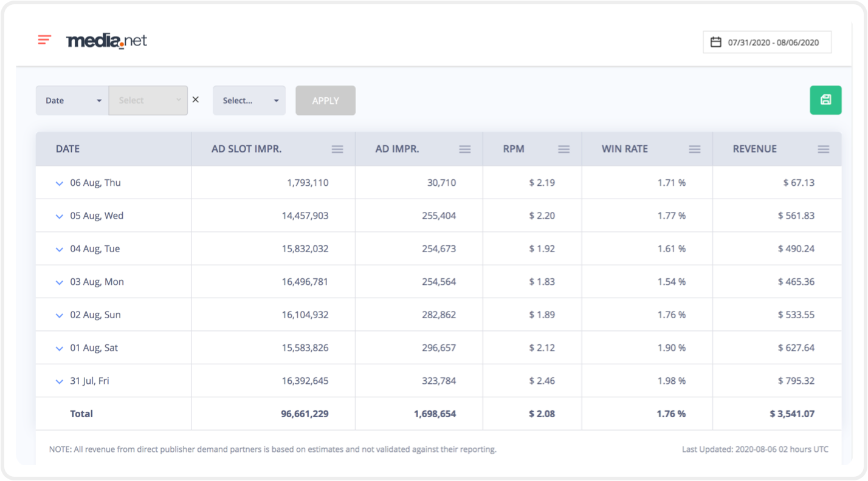This screenshot has height=481, width=868.
Task: Click the 255,404 ad impressions value
Action: coord(439,216)
